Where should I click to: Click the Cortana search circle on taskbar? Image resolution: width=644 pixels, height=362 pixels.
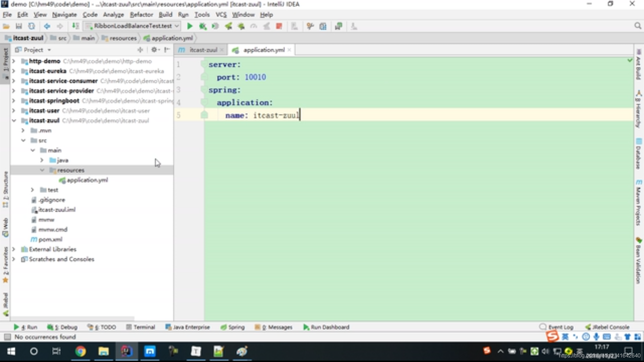[x=34, y=351]
